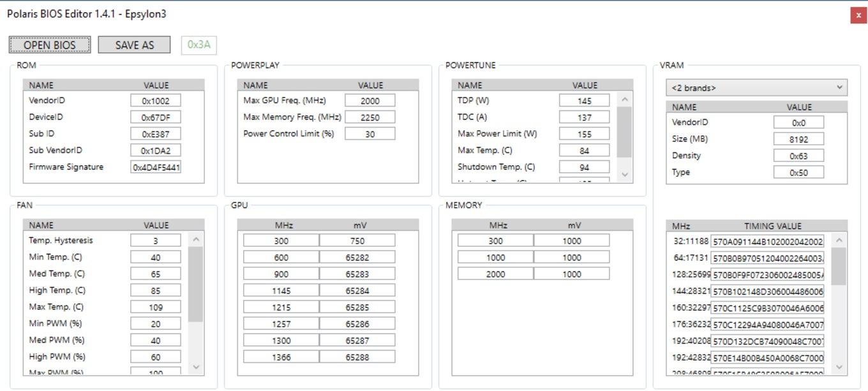
Task: Edit the VRAM Density value
Action: [x=799, y=156]
